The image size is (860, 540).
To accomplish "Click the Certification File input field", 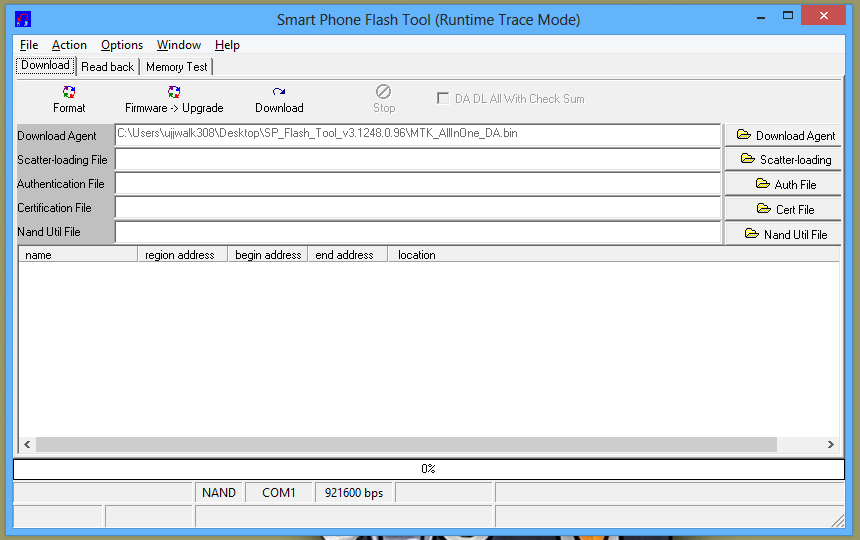I will pyautogui.click(x=417, y=208).
